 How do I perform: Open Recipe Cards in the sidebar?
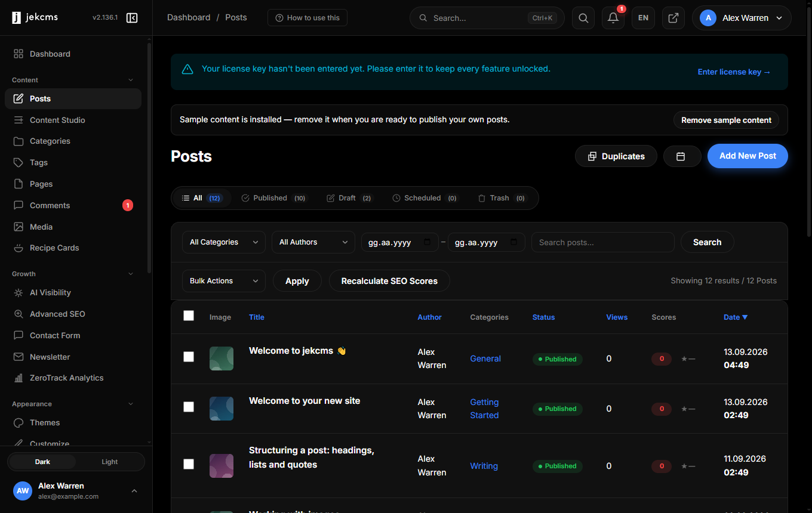click(x=73, y=248)
